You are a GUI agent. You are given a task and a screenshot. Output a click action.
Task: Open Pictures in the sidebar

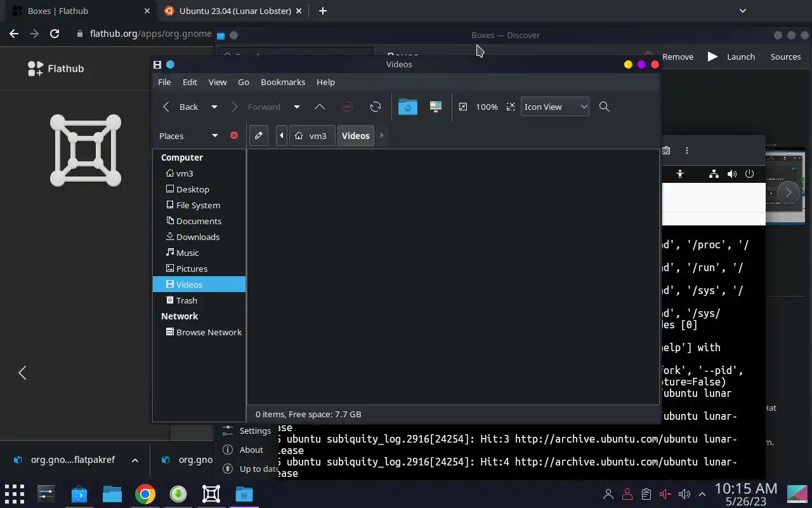pyautogui.click(x=199, y=269)
